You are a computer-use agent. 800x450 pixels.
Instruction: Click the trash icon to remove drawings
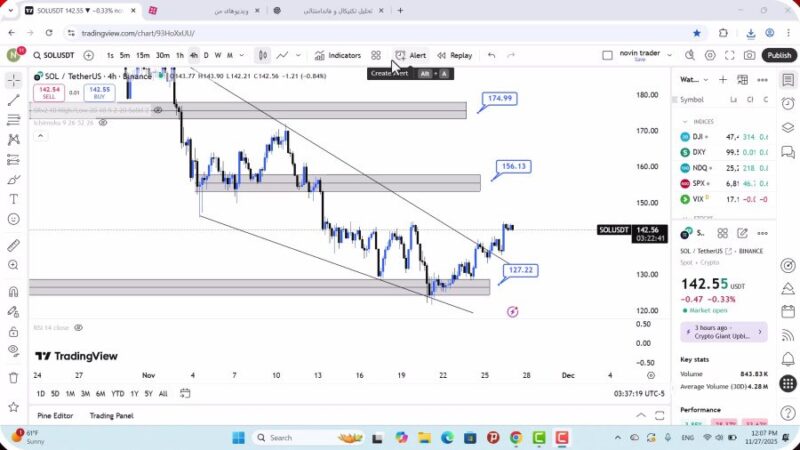[x=13, y=377]
